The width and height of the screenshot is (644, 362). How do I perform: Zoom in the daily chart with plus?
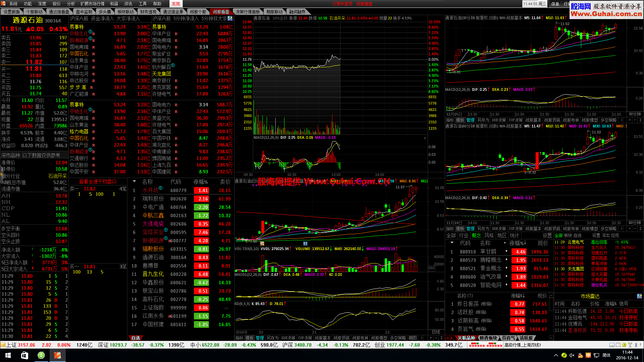(431, 338)
